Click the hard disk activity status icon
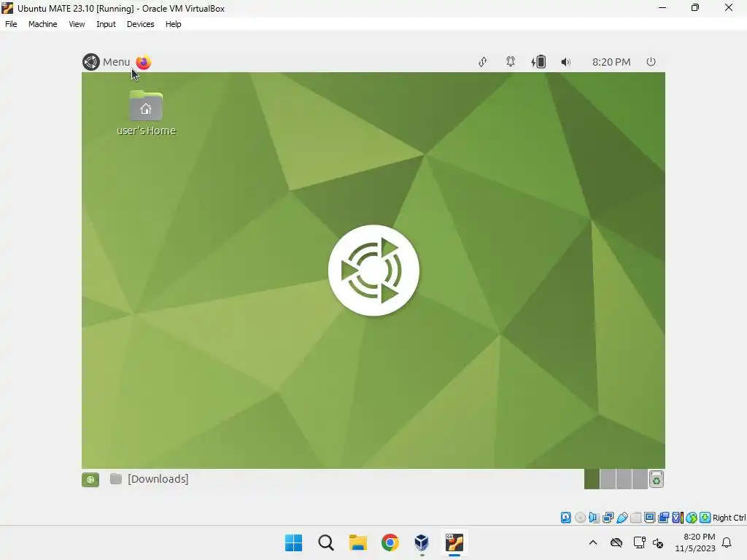This screenshot has width=747, height=560. click(565, 518)
